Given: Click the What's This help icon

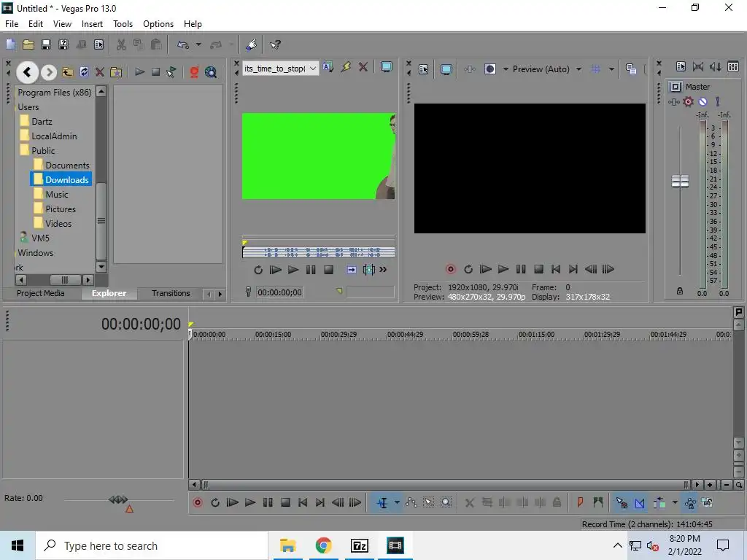Looking at the screenshot, I should tap(275, 44).
